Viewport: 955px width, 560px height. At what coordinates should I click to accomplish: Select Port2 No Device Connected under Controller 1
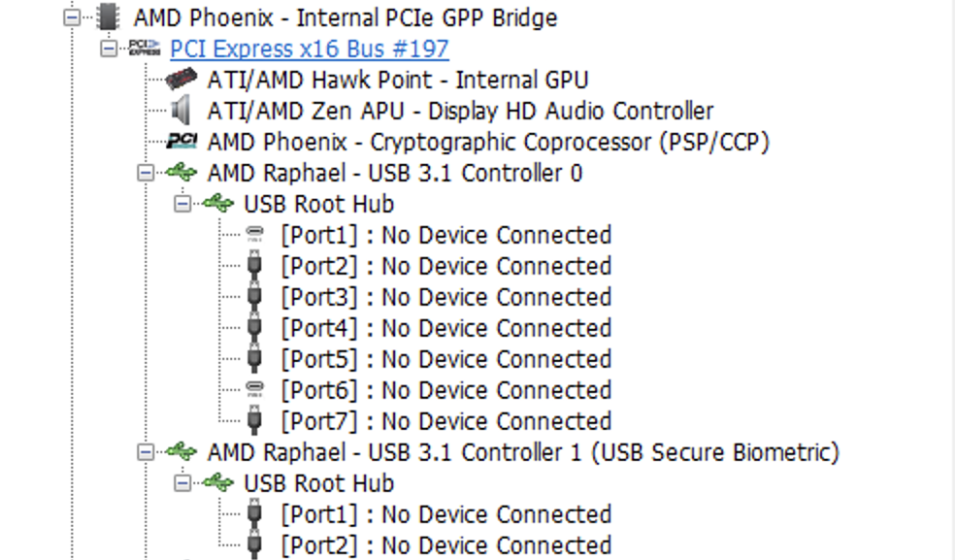[445, 545]
